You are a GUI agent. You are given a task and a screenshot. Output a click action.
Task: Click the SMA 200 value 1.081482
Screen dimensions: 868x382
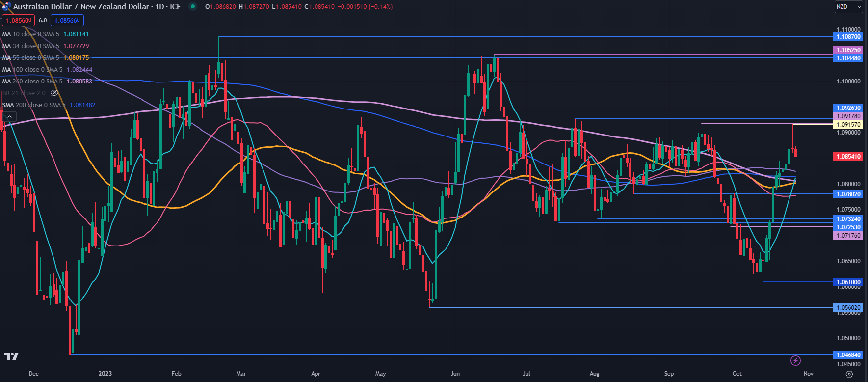(x=82, y=105)
